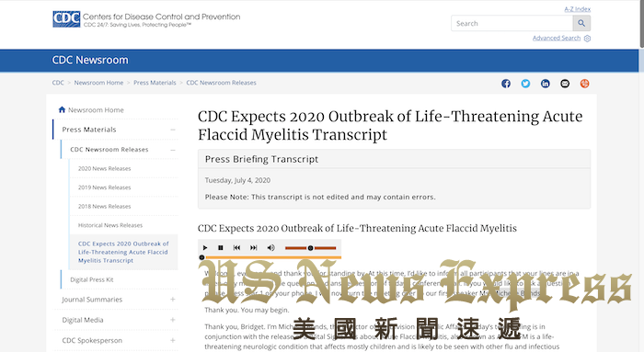The height and width of the screenshot is (352, 644).
Task: Click the Centers for Disease Control title text
Action: (161, 17)
